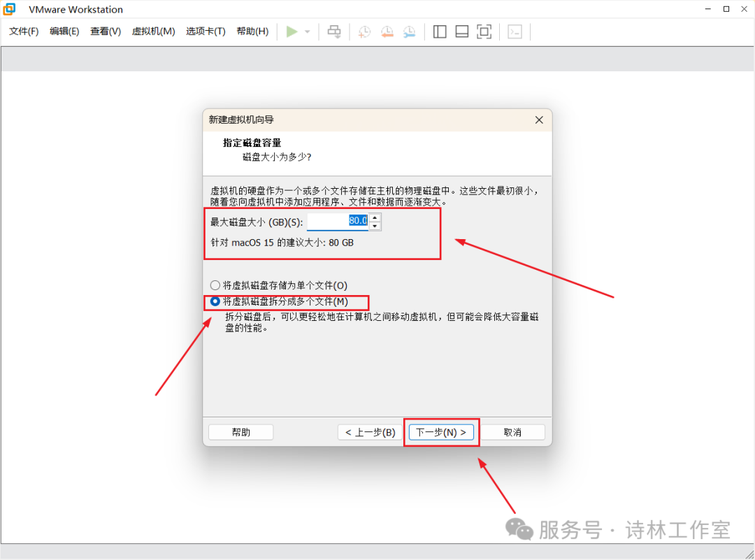Minimize the VMware Workstation window
The image size is (755, 560).
(707, 9)
